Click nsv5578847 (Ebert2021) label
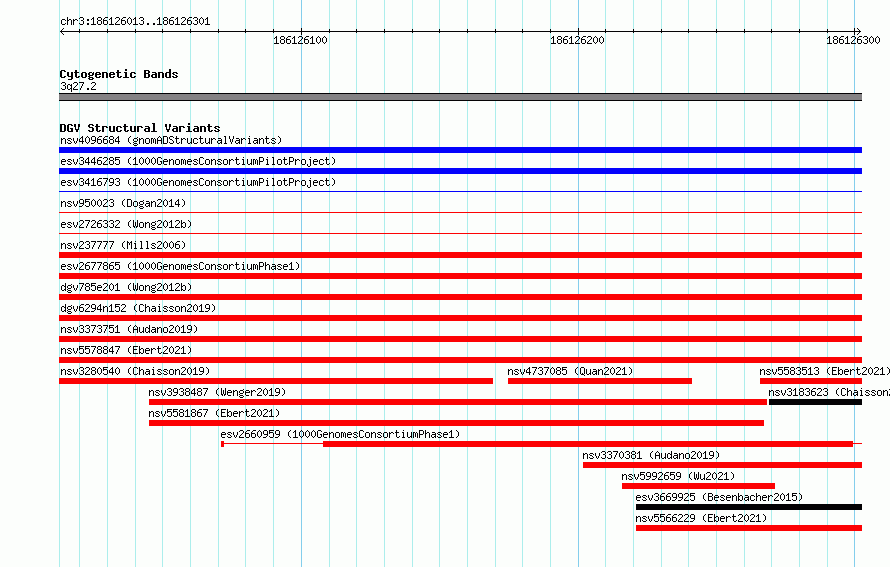This screenshot has width=890, height=567. [x=126, y=350]
